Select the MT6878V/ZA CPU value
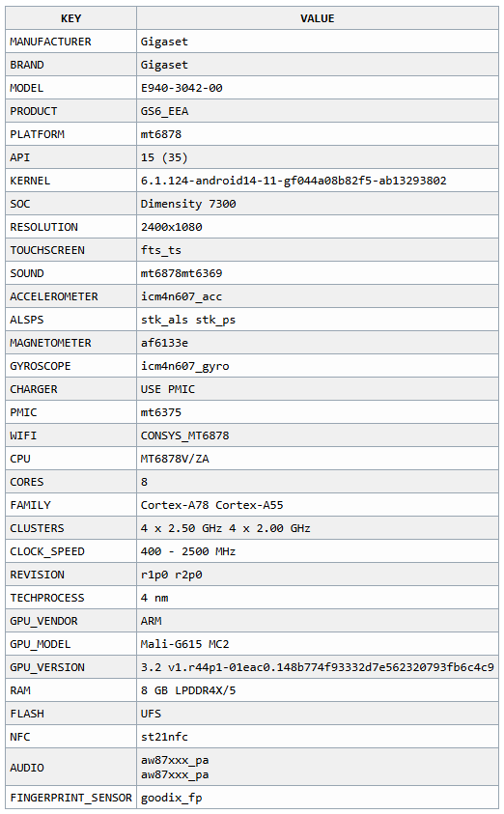The width and height of the screenshot is (504, 814). (x=175, y=459)
